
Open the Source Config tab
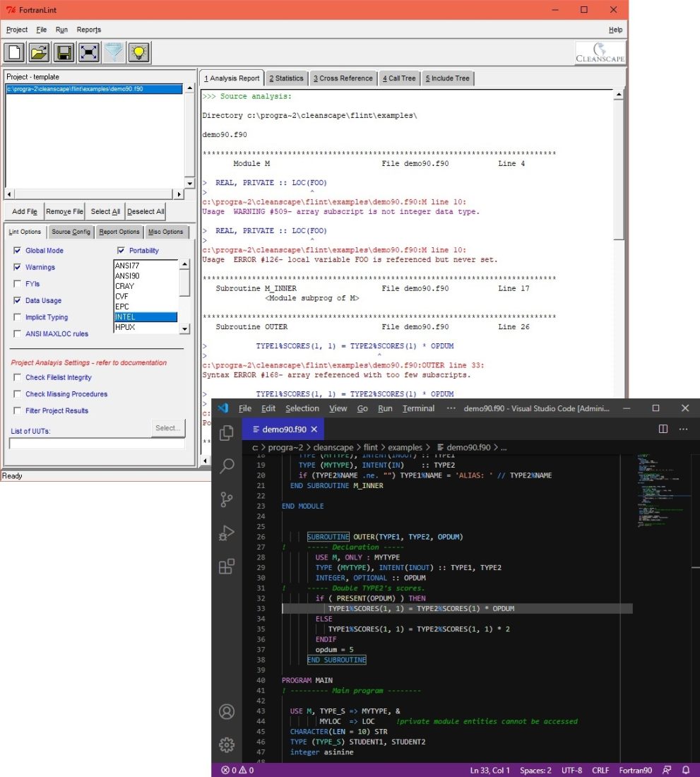pyautogui.click(x=71, y=232)
